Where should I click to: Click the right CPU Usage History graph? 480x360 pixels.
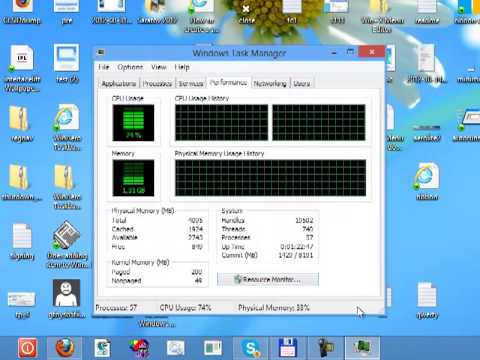pyautogui.click(x=319, y=123)
